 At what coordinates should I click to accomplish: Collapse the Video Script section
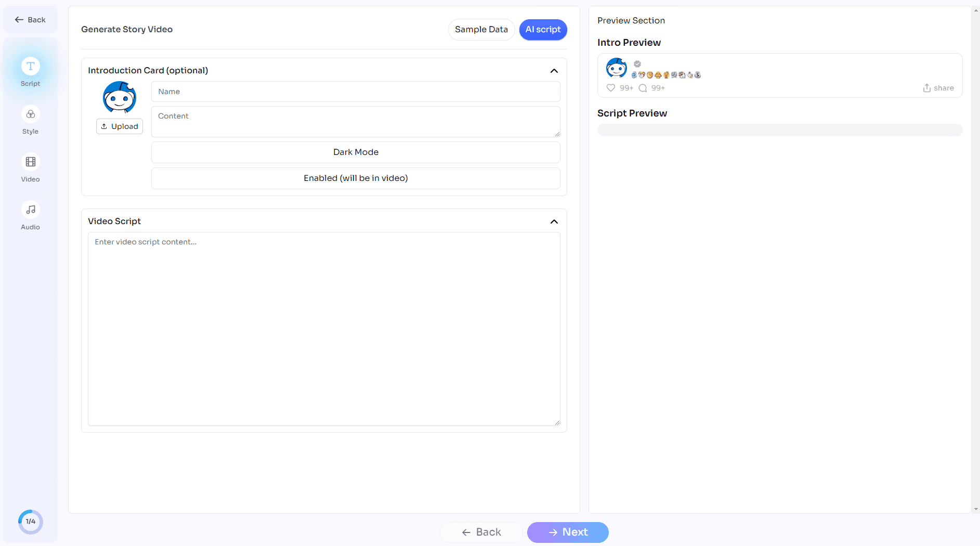click(x=554, y=222)
